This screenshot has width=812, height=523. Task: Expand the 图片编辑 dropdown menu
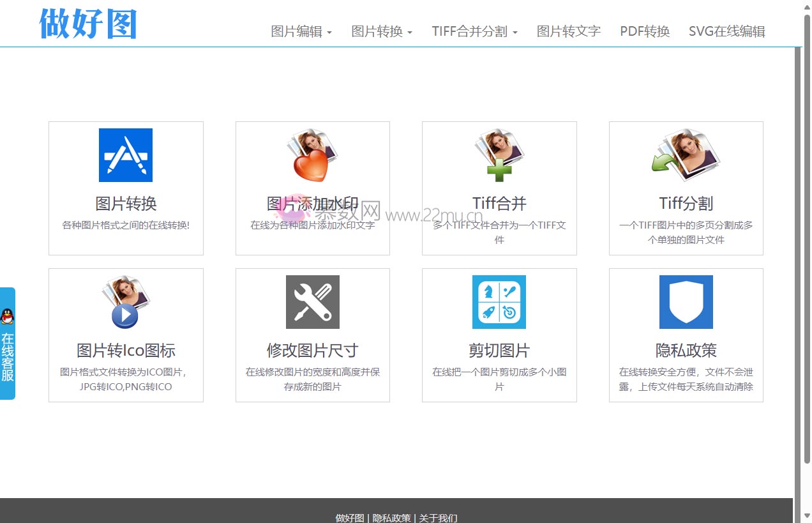point(301,31)
